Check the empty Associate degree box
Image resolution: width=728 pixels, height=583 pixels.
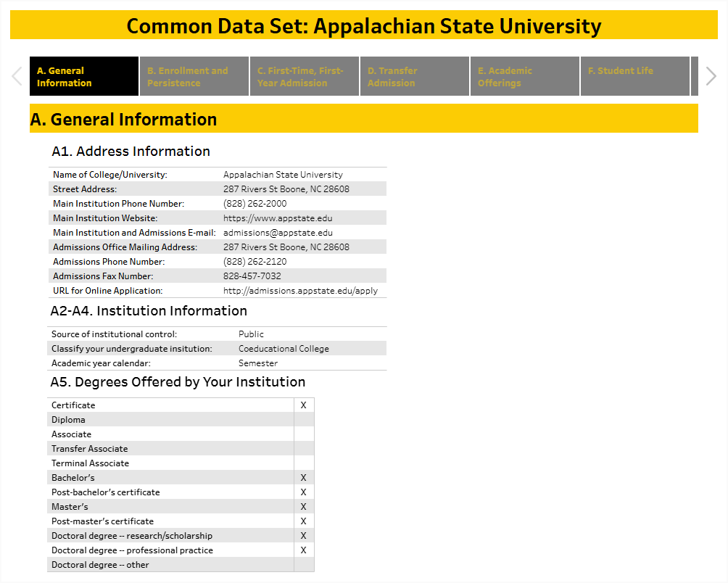pos(303,434)
